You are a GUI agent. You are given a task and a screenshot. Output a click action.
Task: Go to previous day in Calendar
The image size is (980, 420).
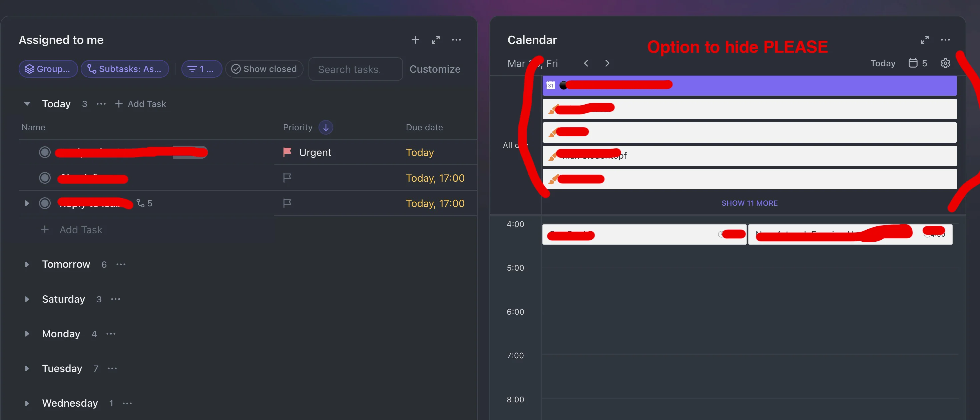click(x=586, y=63)
